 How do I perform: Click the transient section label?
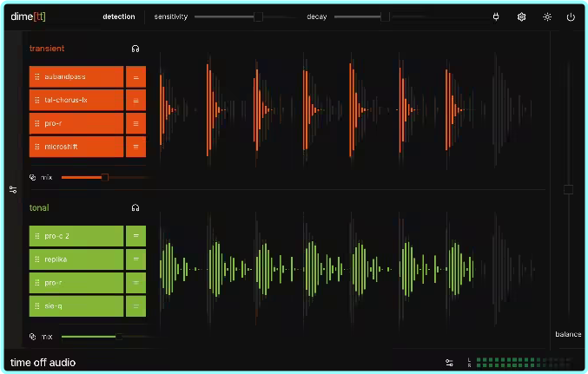coord(47,49)
